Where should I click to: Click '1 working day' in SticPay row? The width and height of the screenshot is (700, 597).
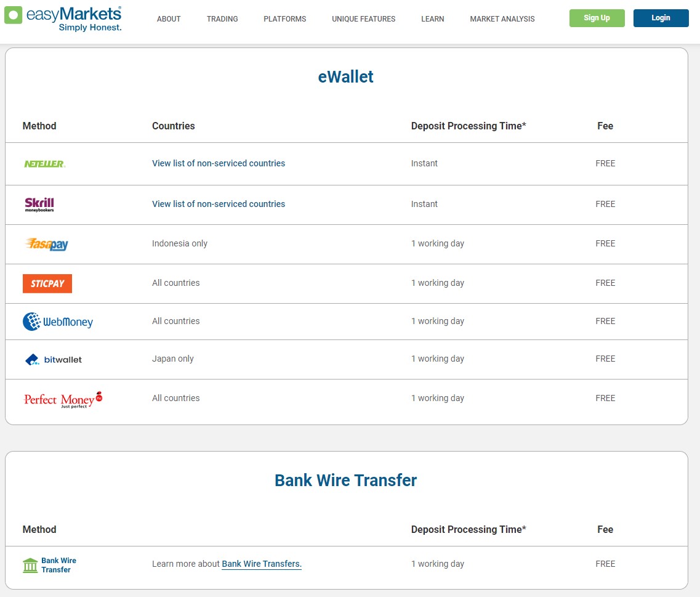(438, 283)
